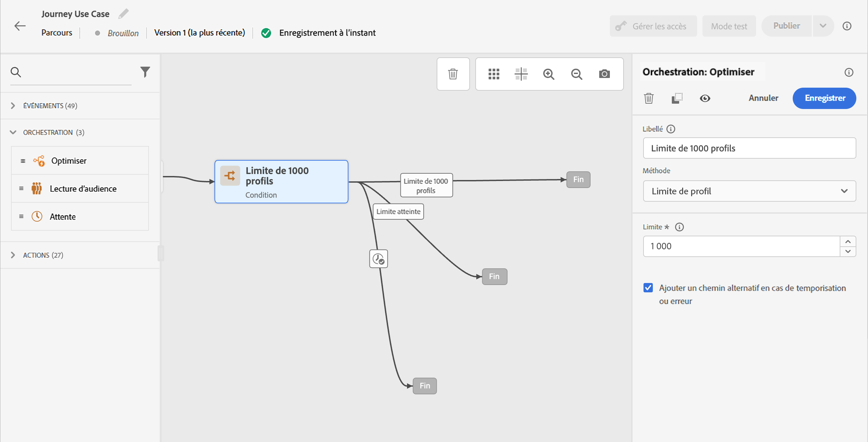Click the camera screenshot icon
The width and height of the screenshot is (868, 442).
(x=604, y=74)
